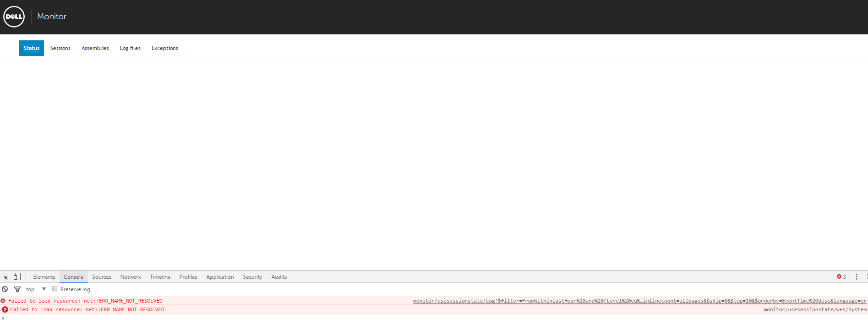Click the Dell logo in header
This screenshot has height=320, width=868.
coord(14,17)
